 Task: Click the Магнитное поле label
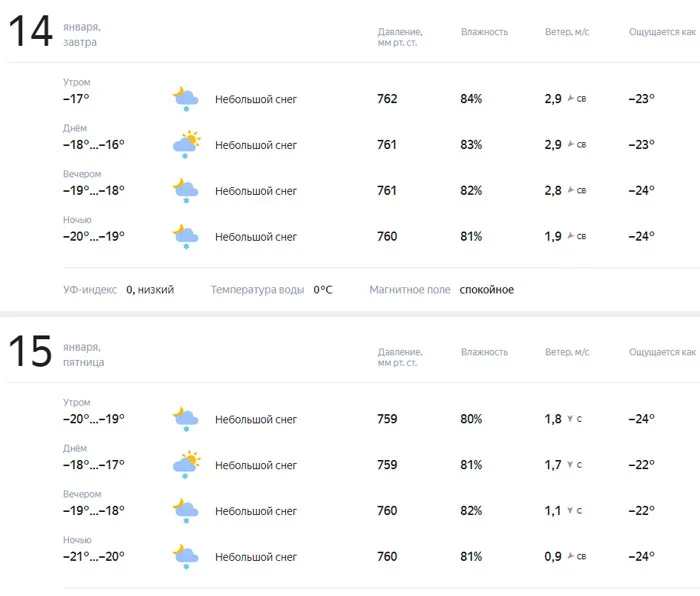(x=410, y=290)
